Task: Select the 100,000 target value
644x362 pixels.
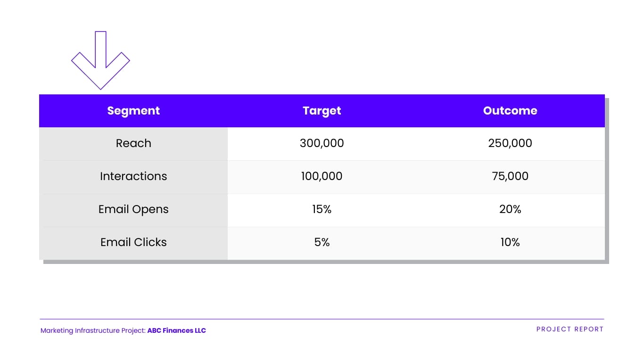Action: (322, 176)
